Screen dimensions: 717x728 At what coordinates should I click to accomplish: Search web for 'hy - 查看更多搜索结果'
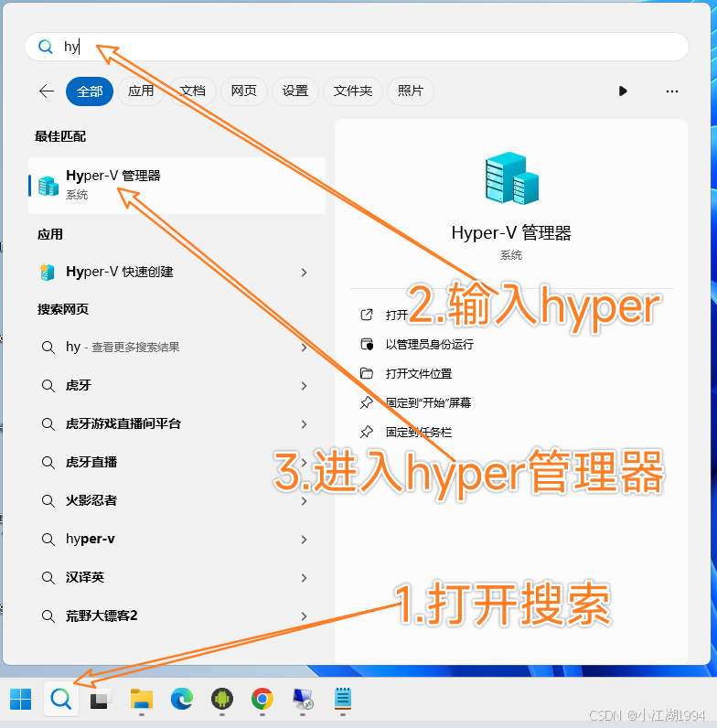click(162, 347)
